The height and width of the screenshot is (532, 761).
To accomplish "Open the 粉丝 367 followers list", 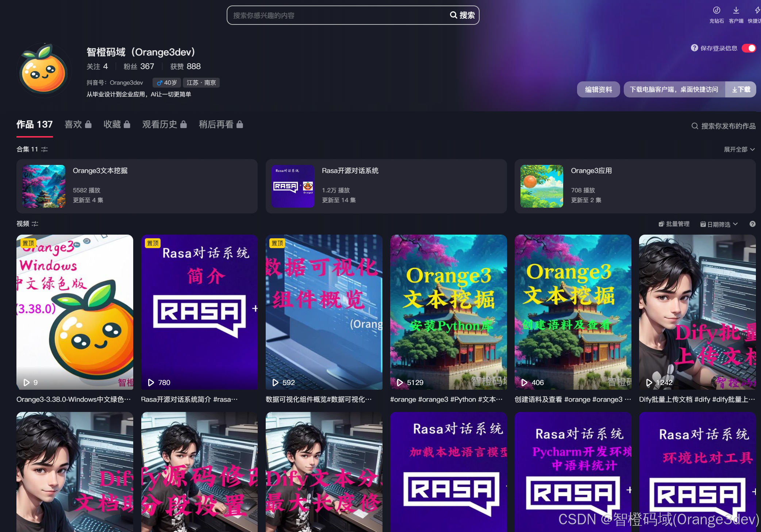I will (x=139, y=66).
